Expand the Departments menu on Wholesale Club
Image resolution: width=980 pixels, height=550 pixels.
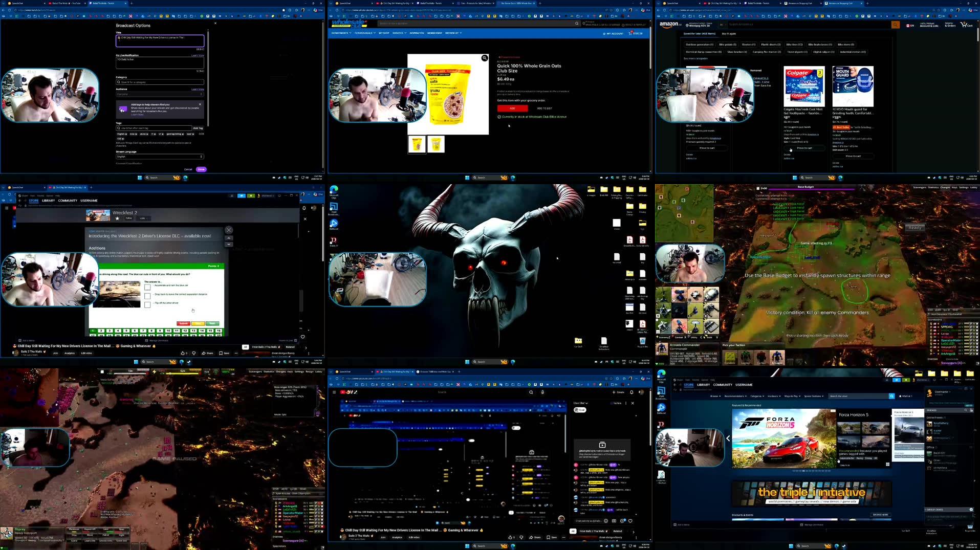pyautogui.click(x=341, y=33)
